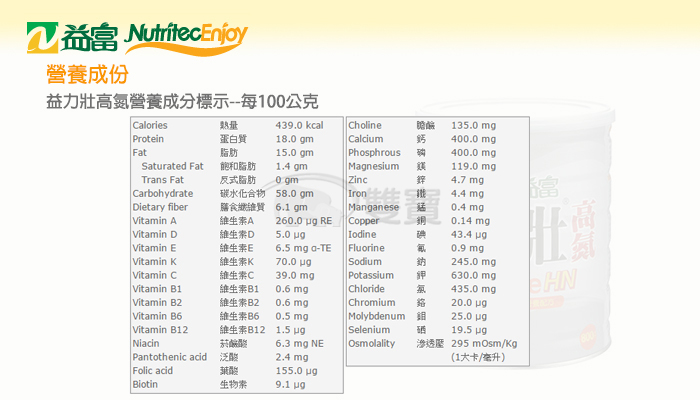Click the Phosphrous label
Screen dimensions: 700x400
point(375,153)
